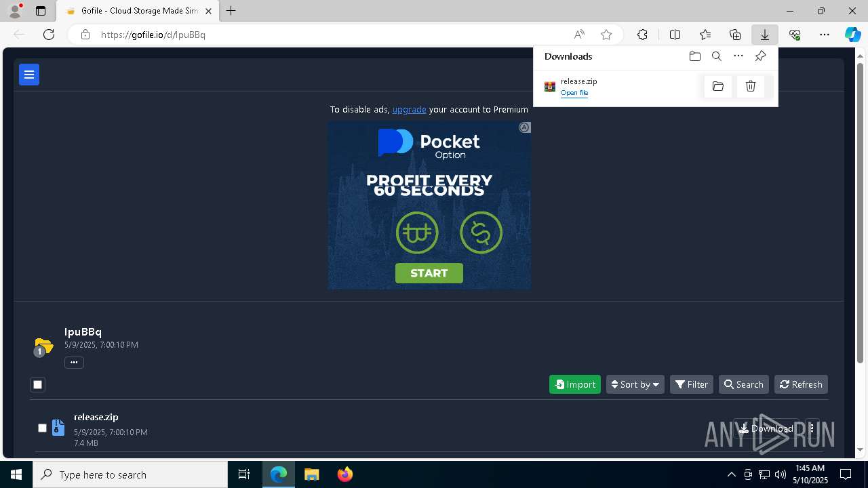Open Task View on taskbar
Viewport: 868px width, 488px height.
(244, 474)
